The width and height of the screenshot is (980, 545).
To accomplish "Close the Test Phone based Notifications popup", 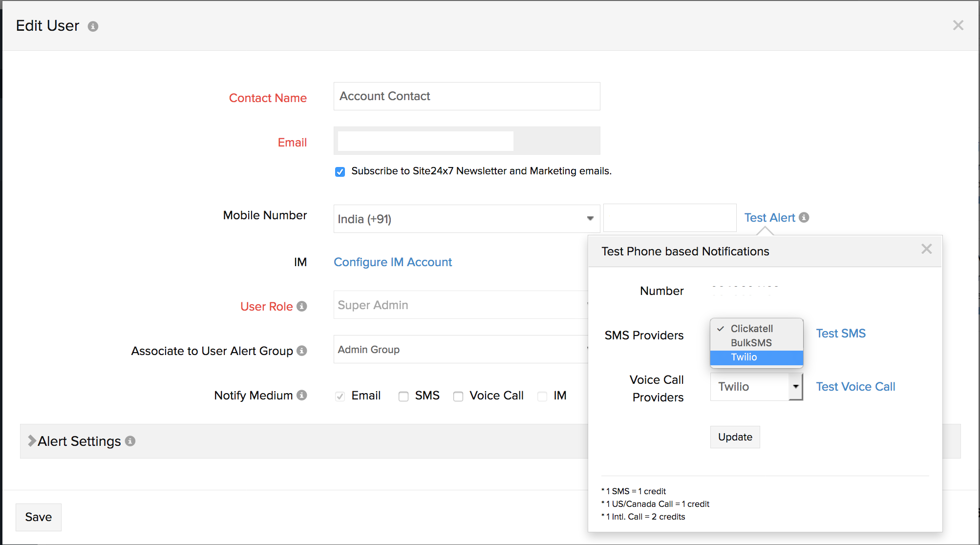I will click(x=926, y=249).
